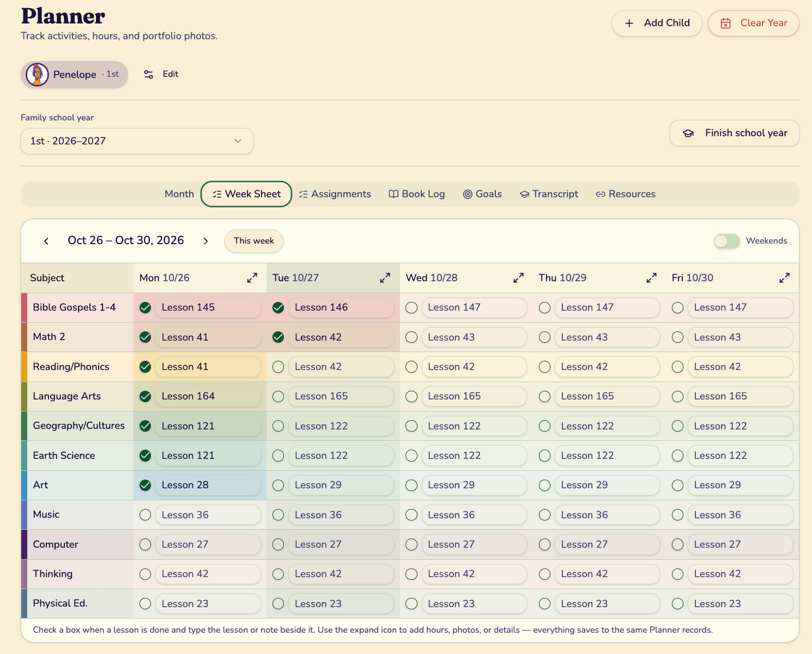Check Geography/Cultures Lesson 122 on Thursday

click(544, 426)
